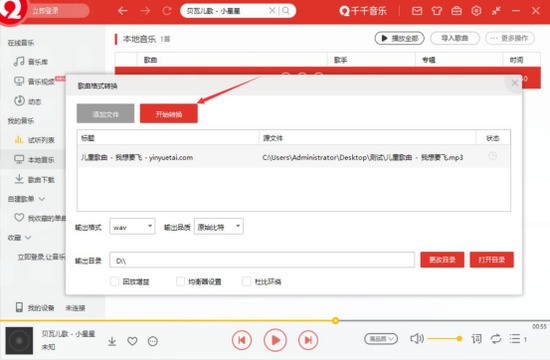Viewport: 550px width, 360px height.
Task: Click the 更改目录 button
Action: click(x=442, y=260)
